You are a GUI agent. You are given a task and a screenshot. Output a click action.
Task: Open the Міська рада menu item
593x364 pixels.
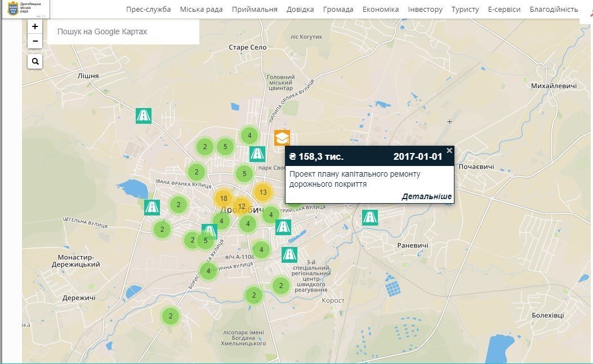(201, 10)
